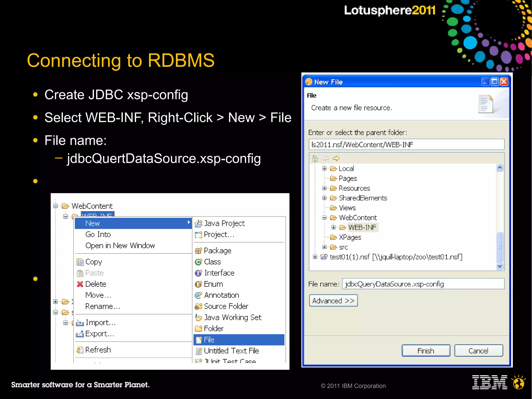Click the Enum icon

[198, 284]
